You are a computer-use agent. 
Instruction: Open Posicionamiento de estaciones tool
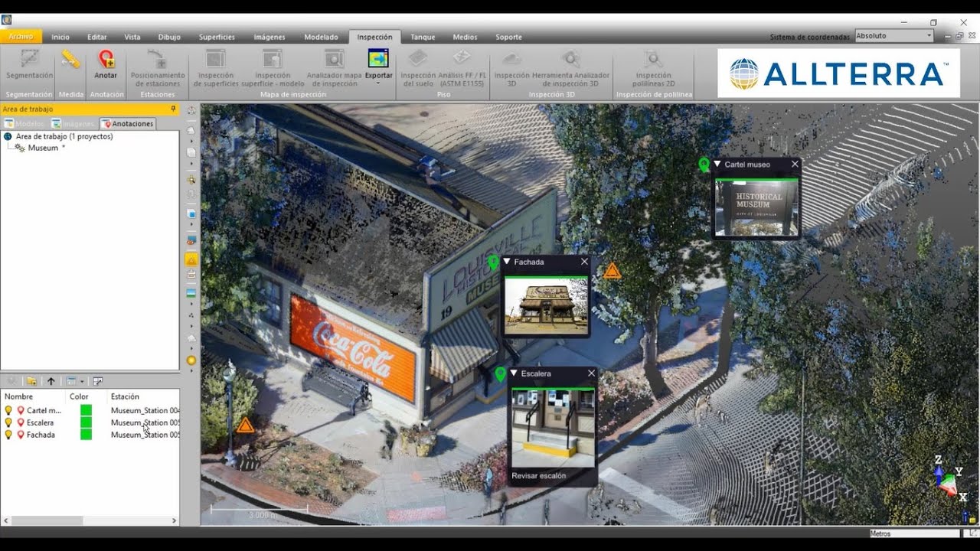pyautogui.click(x=158, y=68)
